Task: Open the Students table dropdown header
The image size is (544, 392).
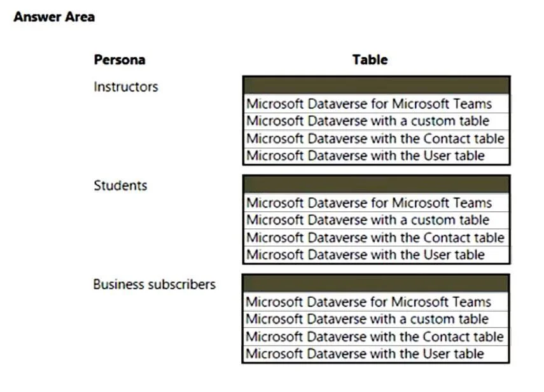Action: pyautogui.click(x=377, y=184)
